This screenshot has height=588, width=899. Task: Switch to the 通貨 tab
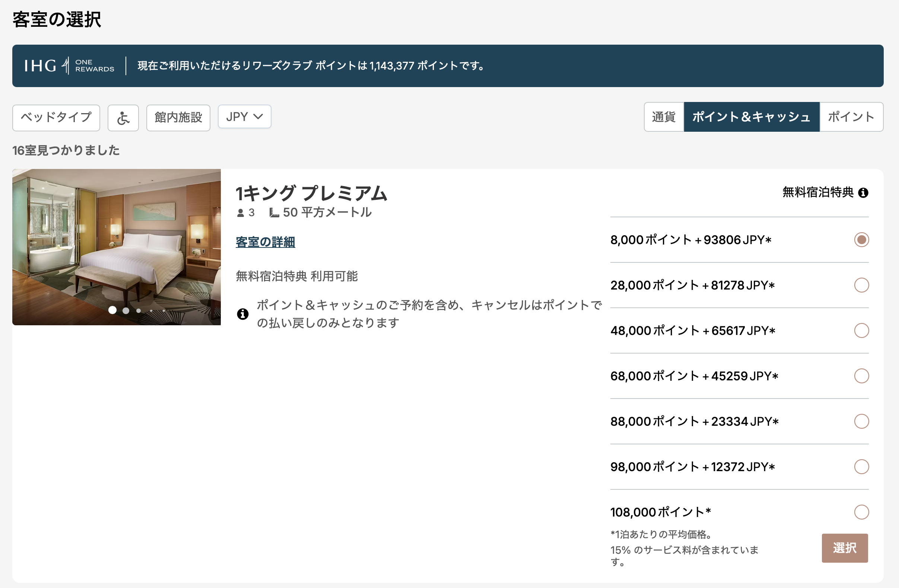[x=664, y=117]
